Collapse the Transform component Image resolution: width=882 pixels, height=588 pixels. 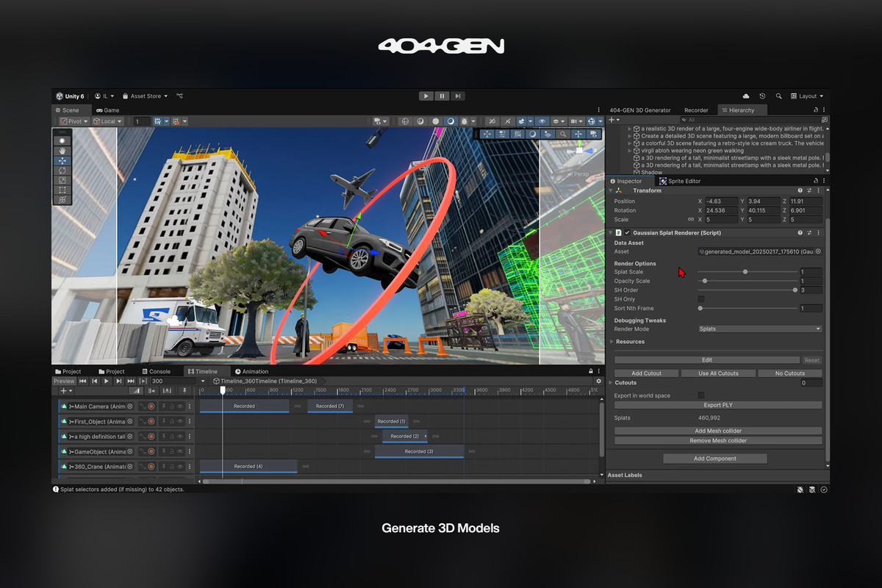pos(611,190)
